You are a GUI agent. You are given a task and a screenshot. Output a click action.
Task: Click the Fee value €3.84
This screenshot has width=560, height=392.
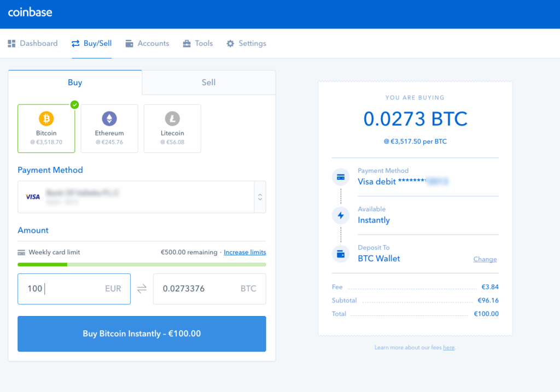[490, 287]
